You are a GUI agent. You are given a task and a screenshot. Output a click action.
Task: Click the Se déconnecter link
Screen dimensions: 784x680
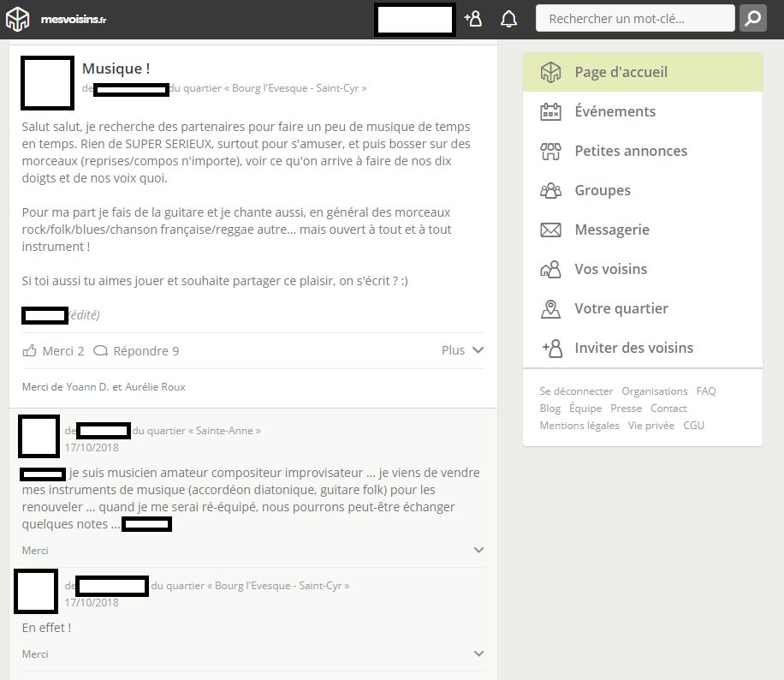pyautogui.click(x=576, y=391)
